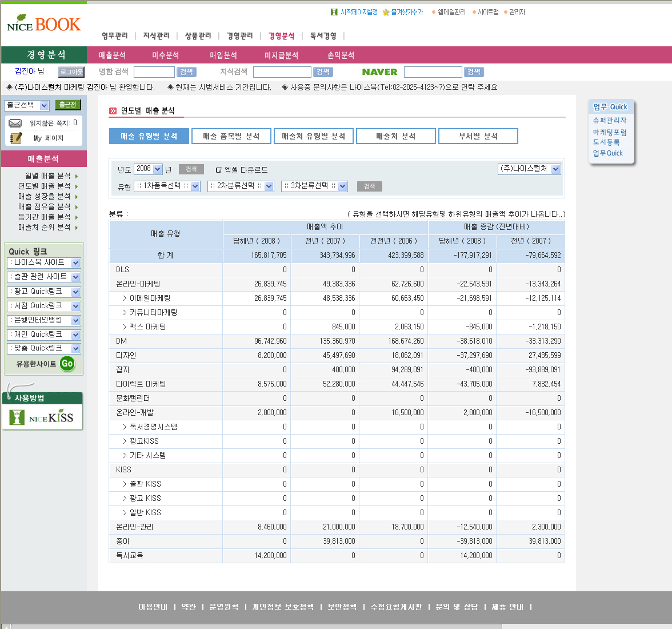Click the 즐겨찾기추가 star icon
The image size is (672, 629).
386,12
